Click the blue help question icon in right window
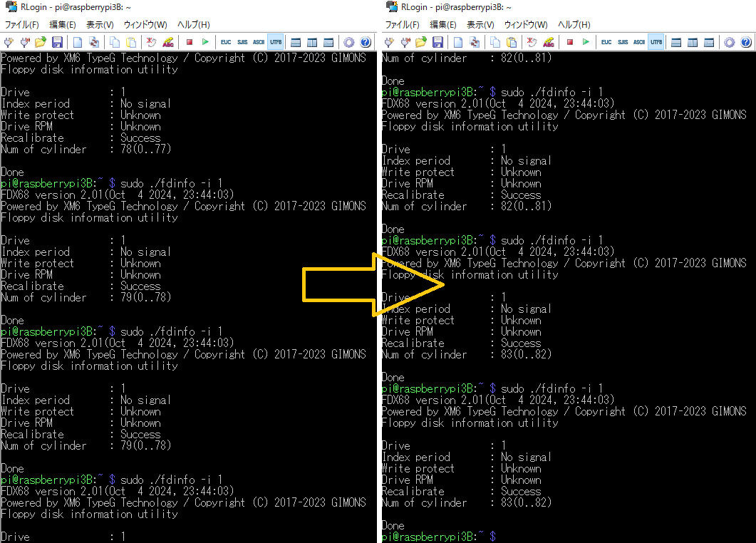Screen dimensions: 756x543 (746, 42)
